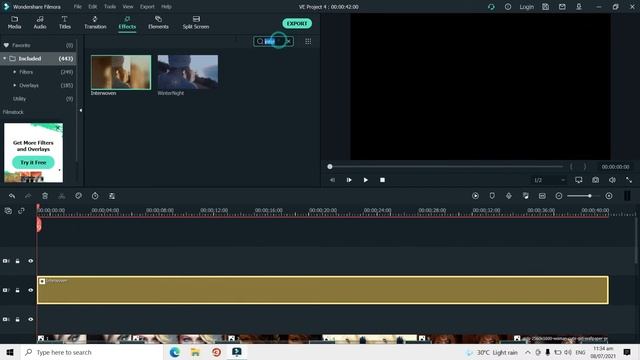Open the Edit menu

[93, 7]
